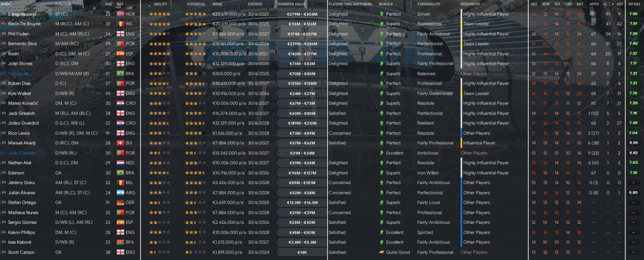Image resolution: width=644 pixels, height=260 pixels.
Task: Click the info icon beside Scott Carson
Action: coord(4,252)
